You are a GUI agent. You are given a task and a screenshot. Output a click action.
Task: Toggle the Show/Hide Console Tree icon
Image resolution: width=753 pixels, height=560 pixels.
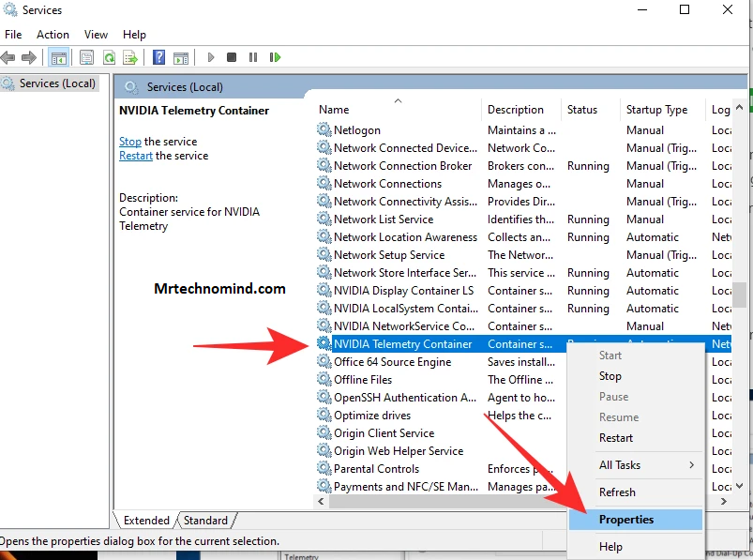(58, 57)
